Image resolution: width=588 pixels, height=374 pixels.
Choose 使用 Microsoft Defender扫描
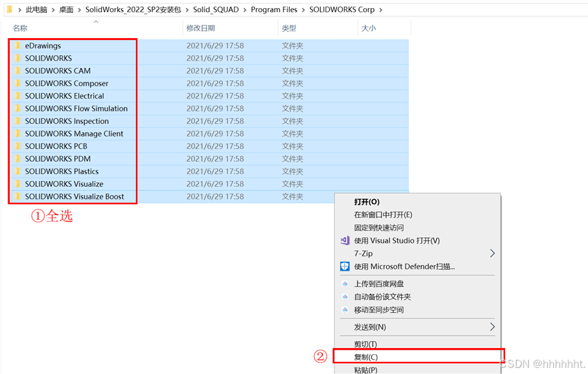404,267
